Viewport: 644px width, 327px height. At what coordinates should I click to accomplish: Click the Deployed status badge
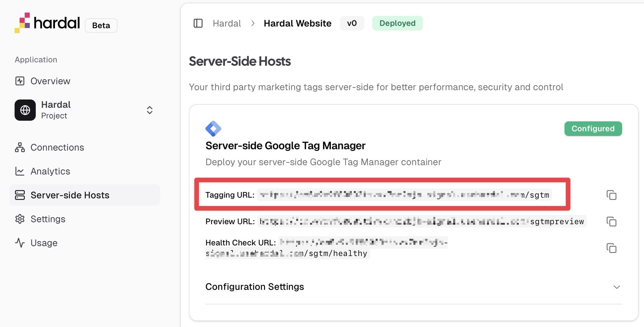[x=397, y=23]
